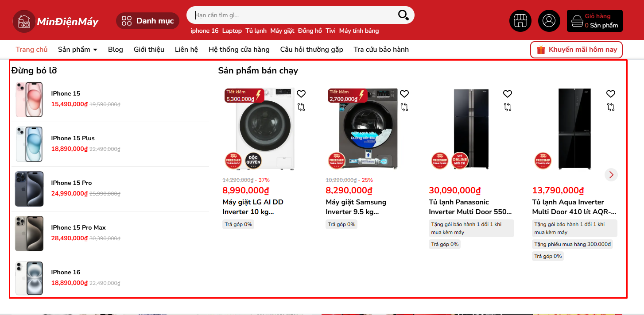
Task: Click compare icon on LG washing machine
Action: pos(301,107)
